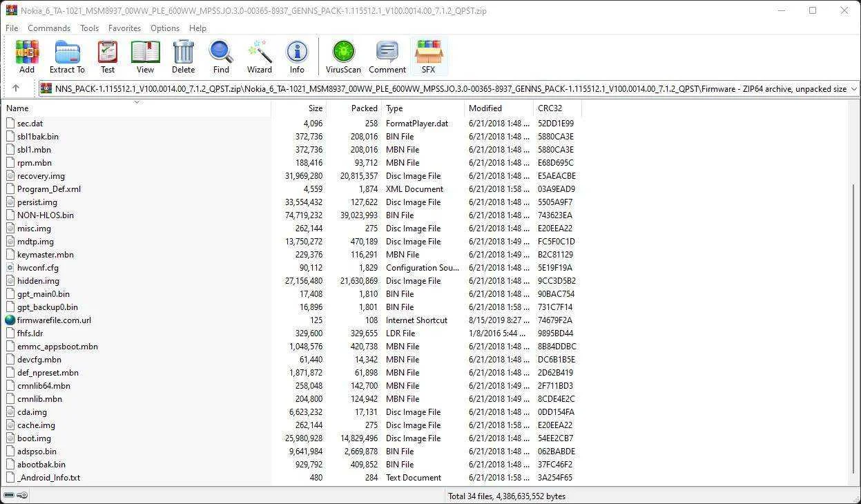Select the cache.img file
This screenshot has height=504, width=861.
coord(36,425)
